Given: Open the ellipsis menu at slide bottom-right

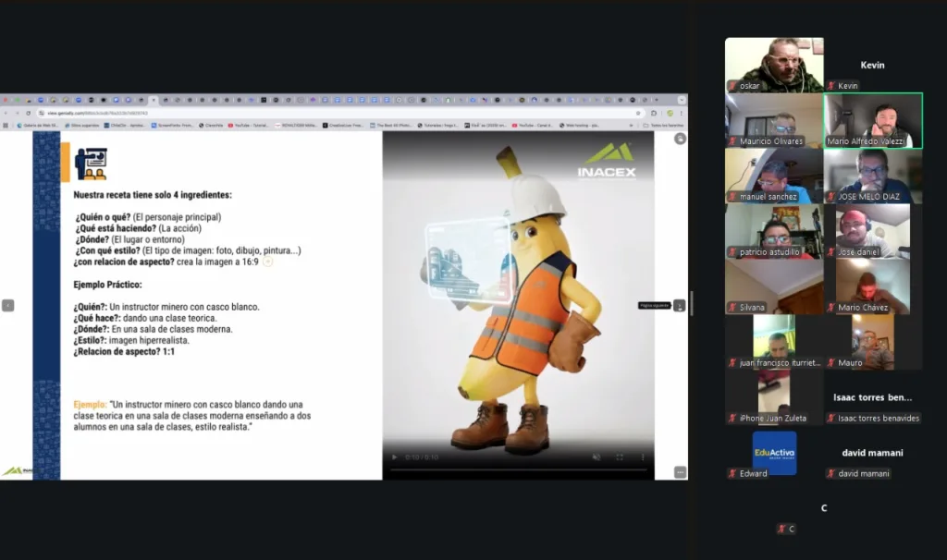Looking at the screenshot, I should tap(680, 472).
